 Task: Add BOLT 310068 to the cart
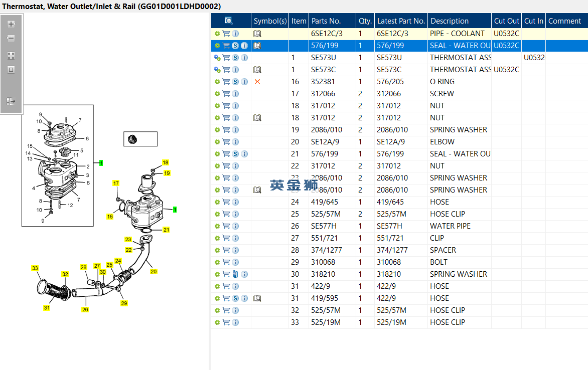point(226,262)
